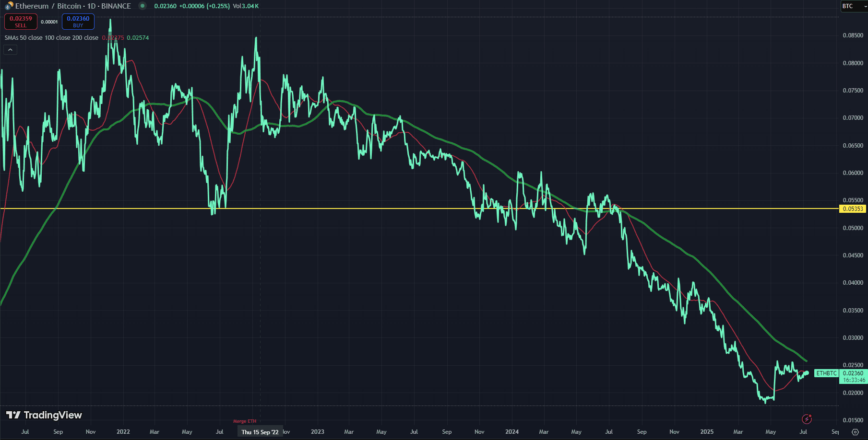Click the yellow 0.05353 price label

pyautogui.click(x=853, y=209)
